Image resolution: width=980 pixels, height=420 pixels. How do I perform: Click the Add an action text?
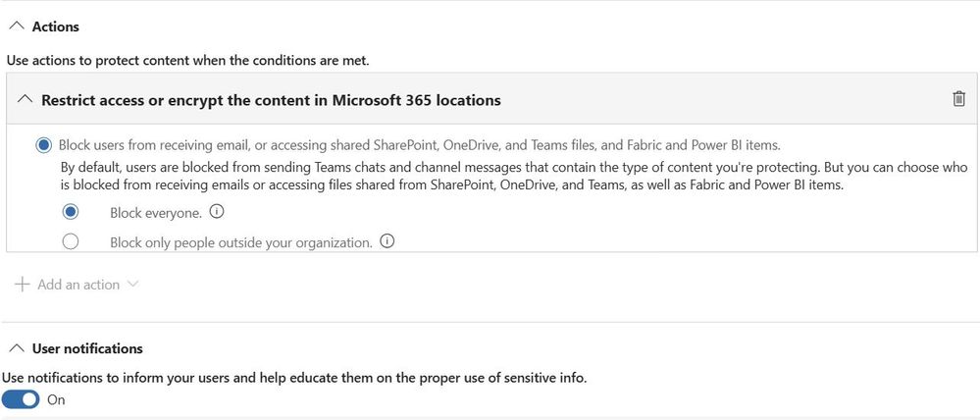pyautogui.click(x=78, y=285)
